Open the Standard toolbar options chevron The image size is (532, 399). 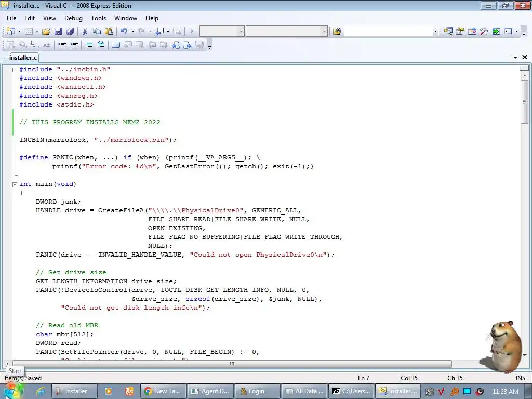(x=524, y=33)
